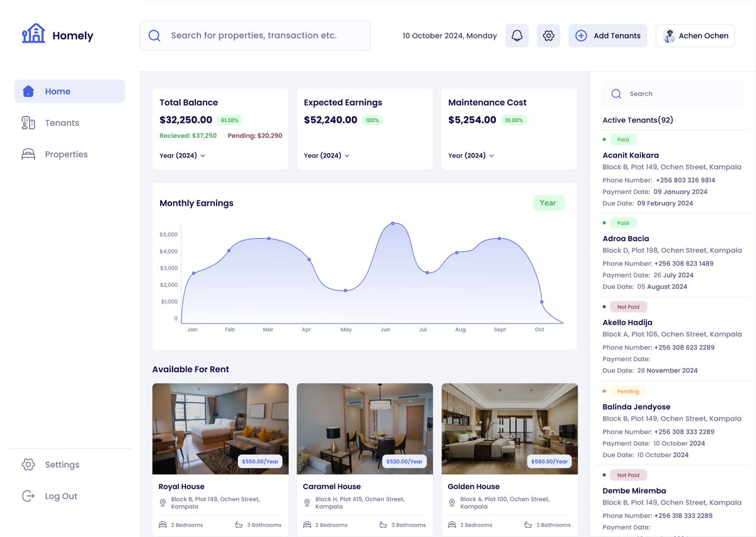Click Caramel House bathrooms tub icon

[383, 524]
